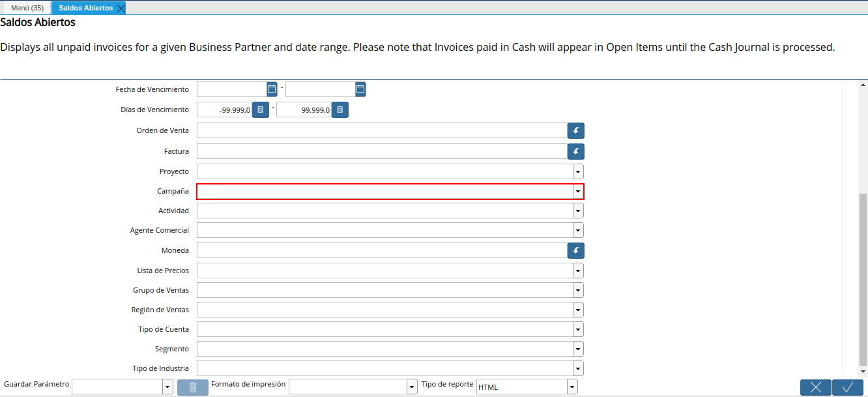868x397 pixels.
Task: Click the Fecha de Vencimiento label
Action: [x=152, y=89]
